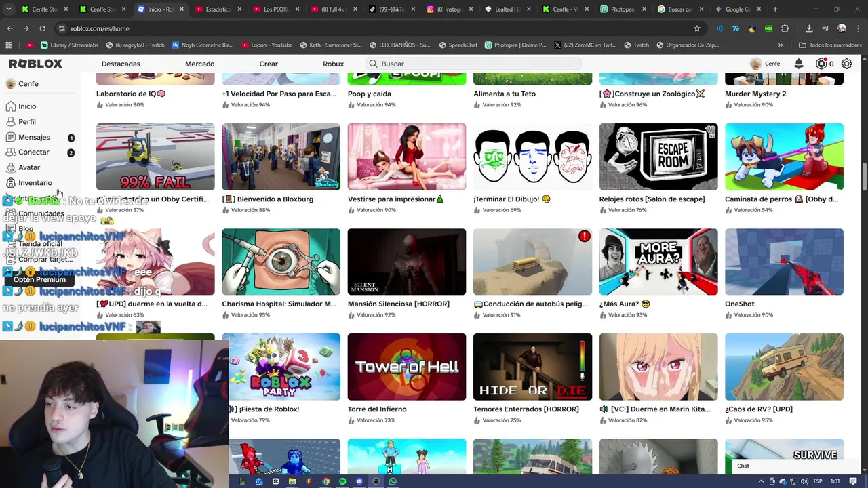Open the apps grid in bookmarks bar
This screenshot has height=488, width=868.
pyautogui.click(x=9, y=45)
